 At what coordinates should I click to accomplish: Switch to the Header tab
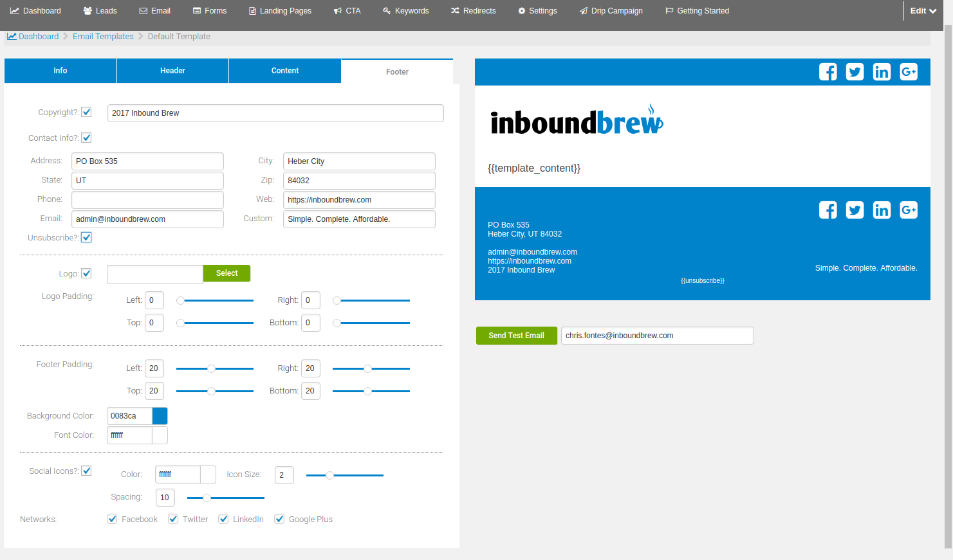172,71
